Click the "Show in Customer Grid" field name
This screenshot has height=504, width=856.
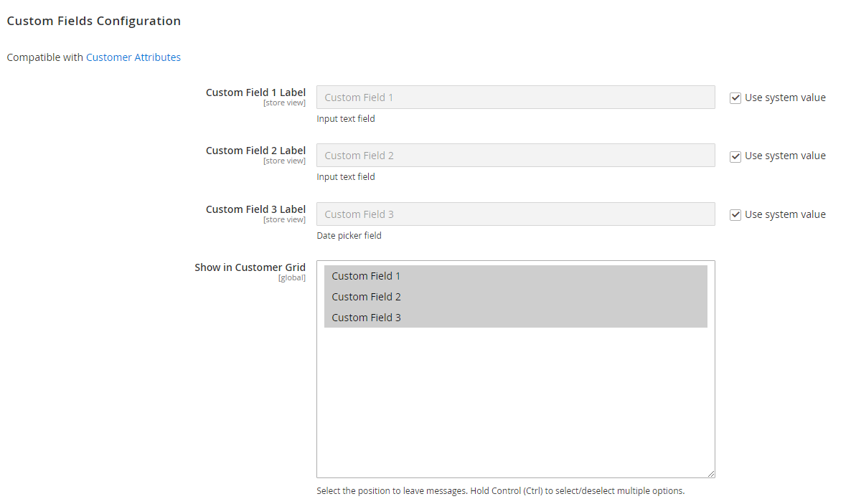pos(250,267)
